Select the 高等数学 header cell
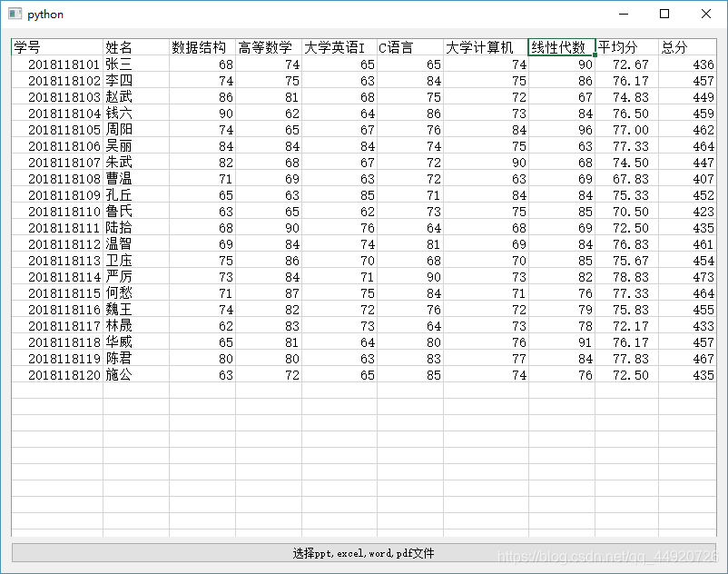 click(x=269, y=47)
